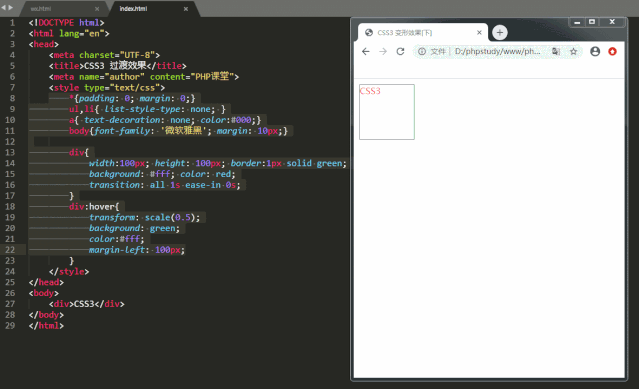The height and width of the screenshot is (389, 639).
Task: Reload the CSS3 page in Chrome
Action: [400, 51]
